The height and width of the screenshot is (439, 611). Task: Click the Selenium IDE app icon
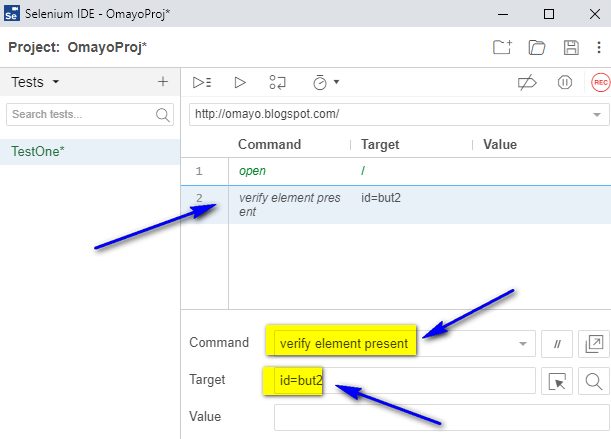click(x=12, y=14)
